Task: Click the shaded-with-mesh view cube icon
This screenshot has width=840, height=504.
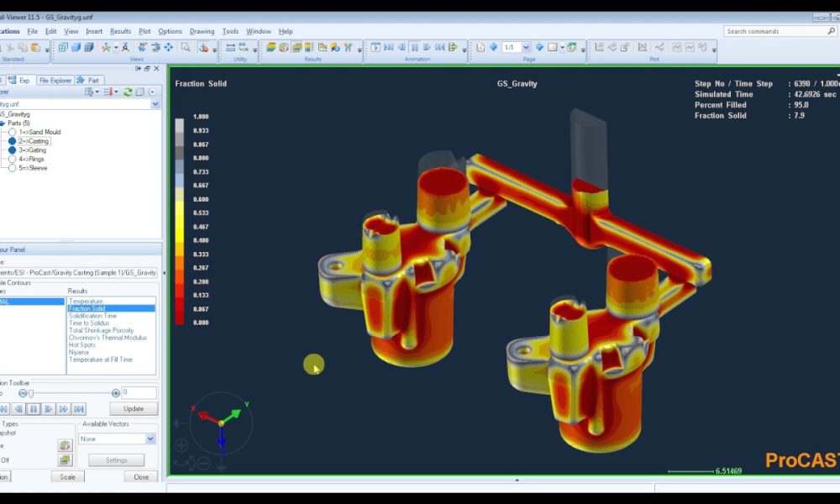Action: pos(89,47)
